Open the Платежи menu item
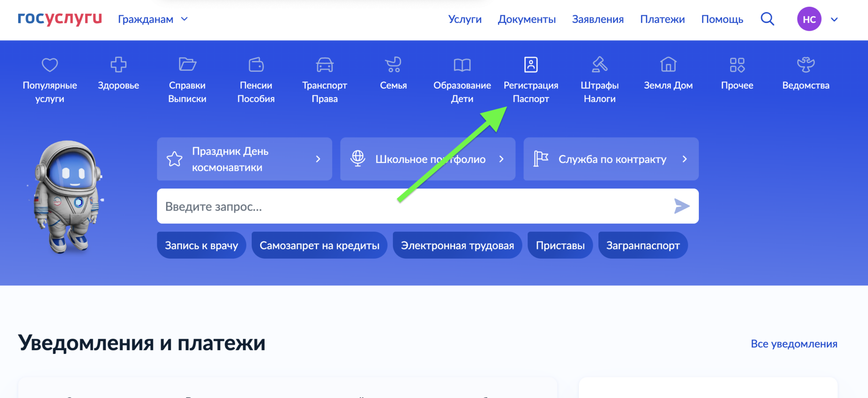This screenshot has height=398, width=868. (x=662, y=19)
